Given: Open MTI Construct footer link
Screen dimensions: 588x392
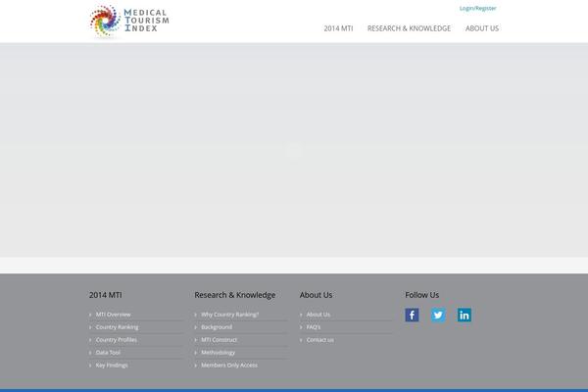Looking at the screenshot, I should 219,340.
